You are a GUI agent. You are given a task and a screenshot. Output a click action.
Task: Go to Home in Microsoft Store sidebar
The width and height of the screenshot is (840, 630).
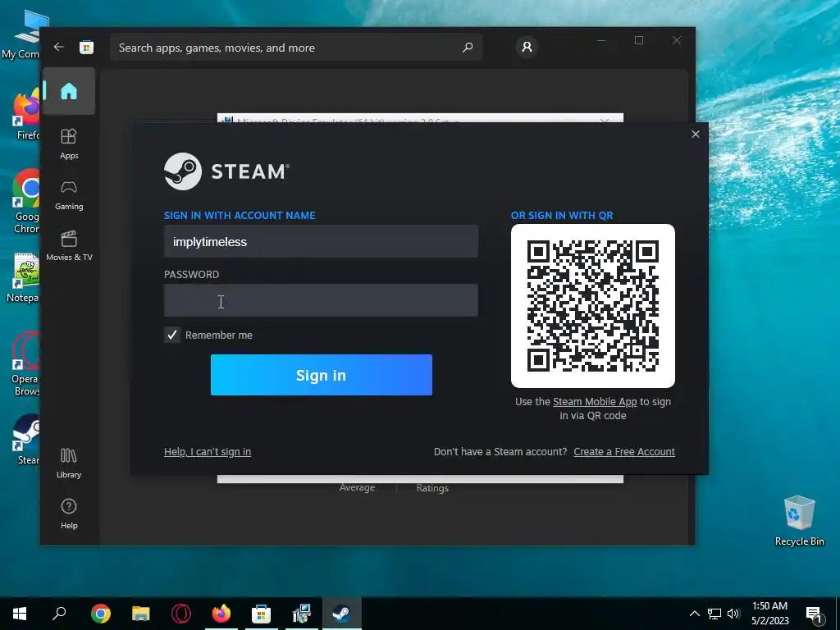coord(69,91)
